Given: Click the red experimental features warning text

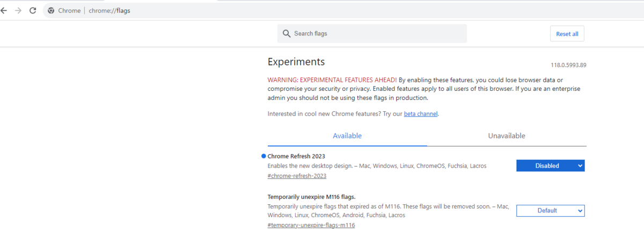Looking at the screenshot, I should pos(332,80).
